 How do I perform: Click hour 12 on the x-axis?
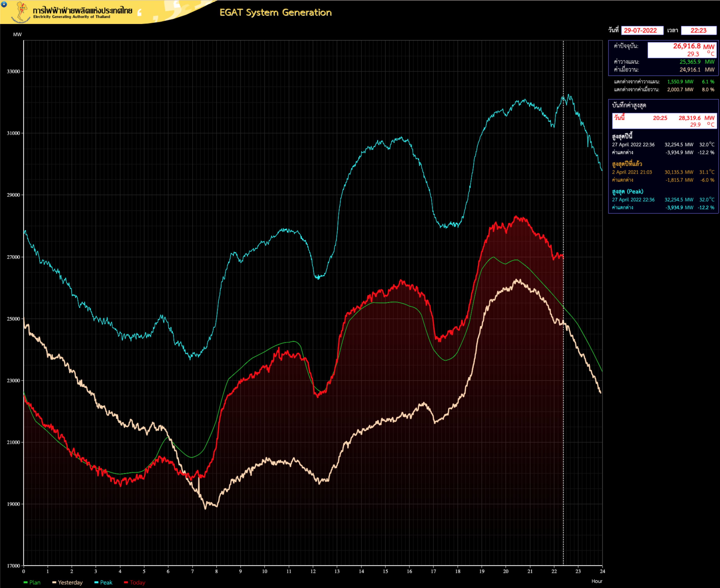(x=313, y=571)
